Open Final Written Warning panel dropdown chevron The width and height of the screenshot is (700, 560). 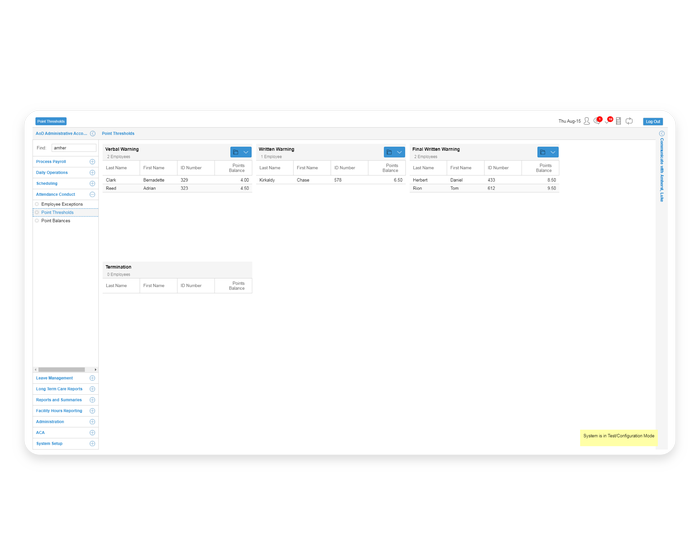(553, 152)
